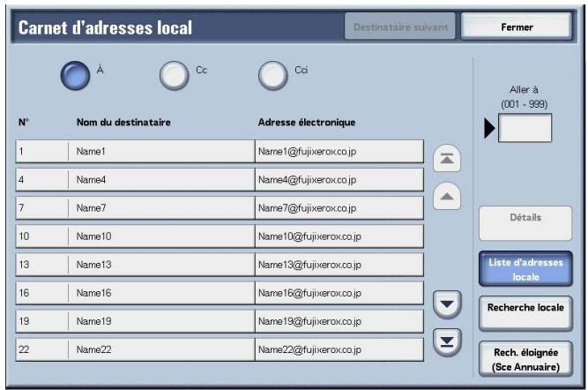
Task: Click the Adresse électronique column header
Action: 307,123
